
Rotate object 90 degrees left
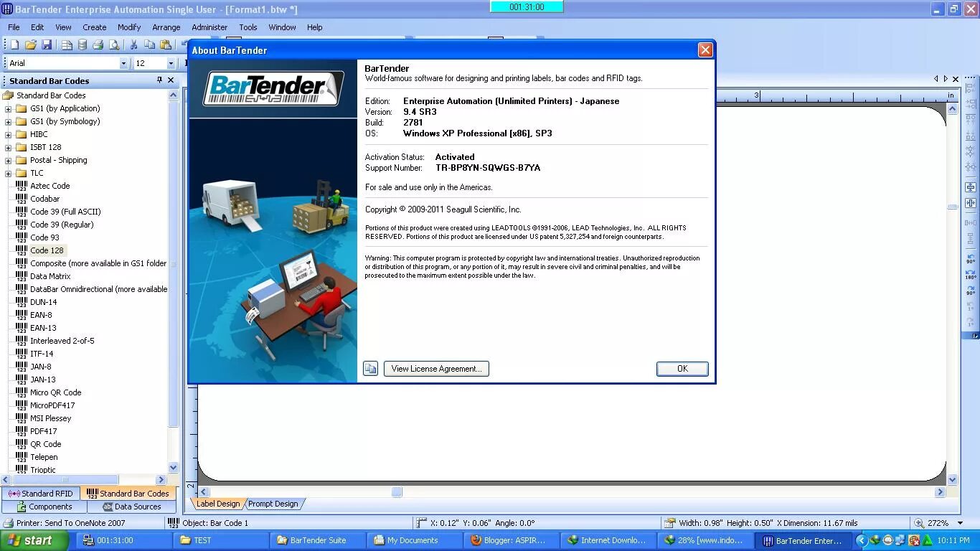(x=971, y=260)
